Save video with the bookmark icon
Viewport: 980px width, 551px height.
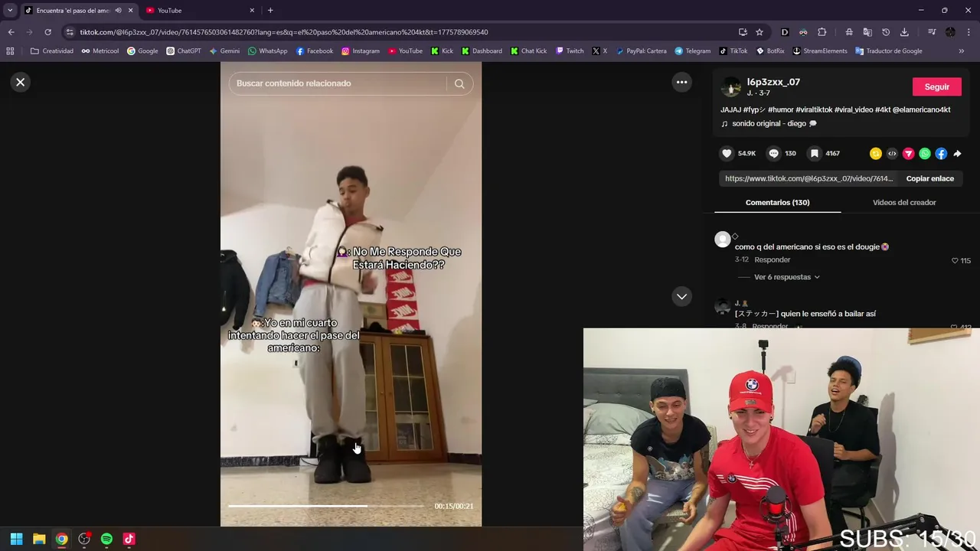coord(815,153)
